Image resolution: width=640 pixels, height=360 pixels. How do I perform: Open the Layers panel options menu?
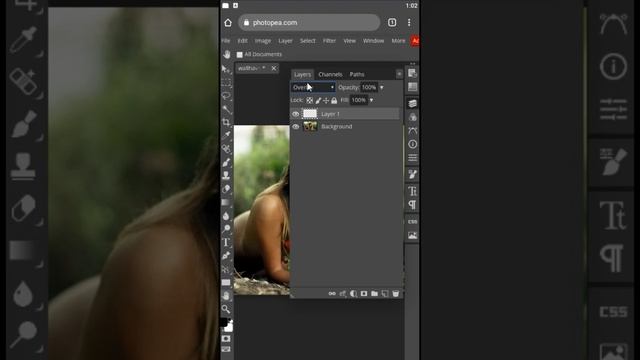coord(399,74)
